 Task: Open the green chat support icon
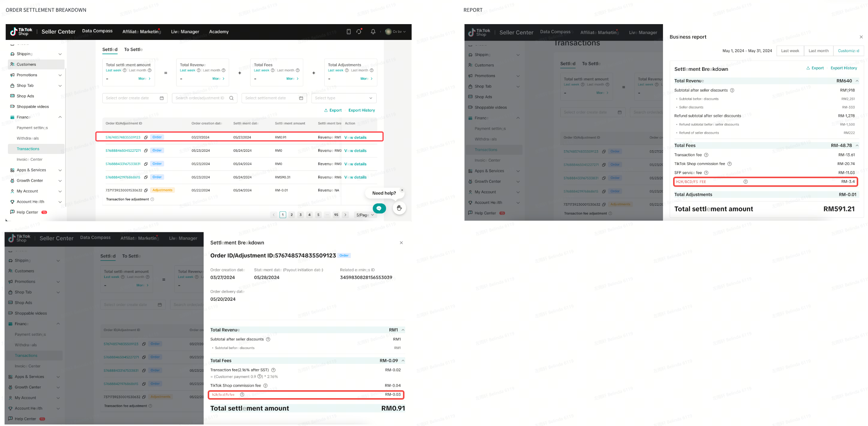click(379, 208)
